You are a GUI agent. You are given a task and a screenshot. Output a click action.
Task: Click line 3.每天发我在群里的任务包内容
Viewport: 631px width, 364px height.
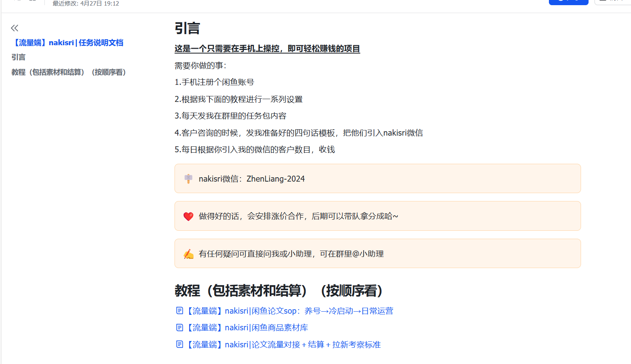click(230, 116)
